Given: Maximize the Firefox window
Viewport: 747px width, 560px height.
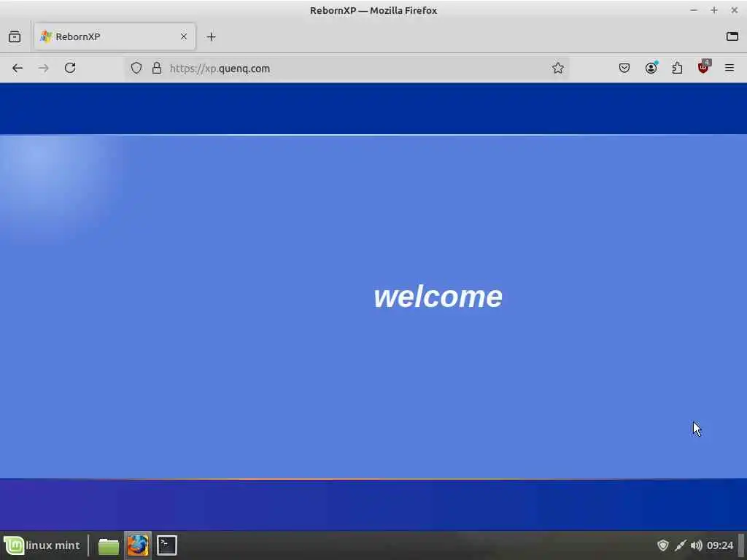Looking at the screenshot, I should pos(713,10).
